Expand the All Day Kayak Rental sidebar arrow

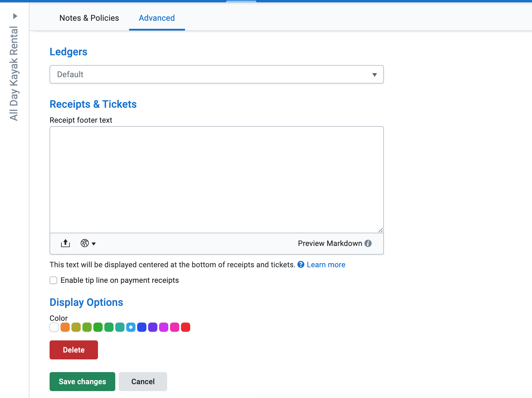coord(15,16)
